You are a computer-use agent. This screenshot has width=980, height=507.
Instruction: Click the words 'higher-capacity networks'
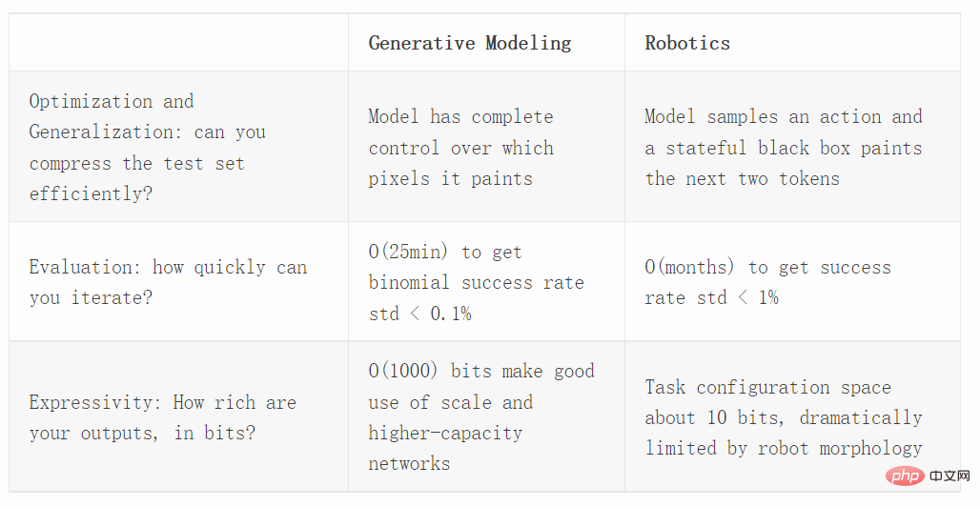click(445, 448)
